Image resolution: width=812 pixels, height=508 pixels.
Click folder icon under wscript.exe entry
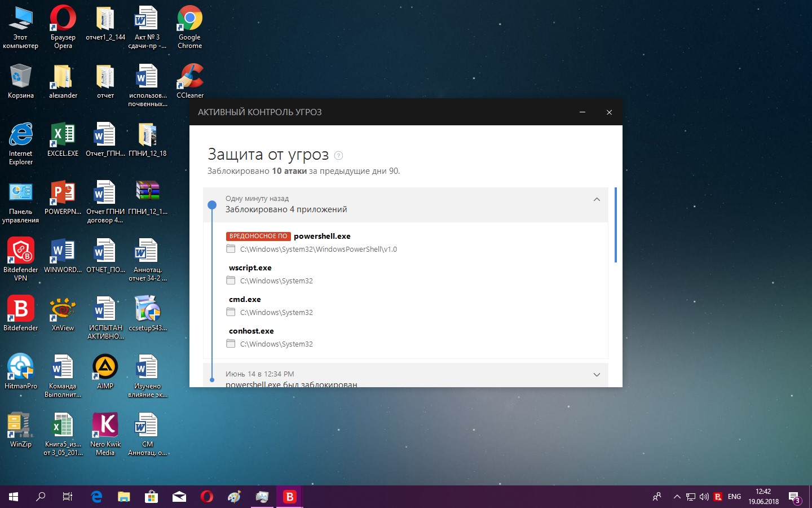point(231,281)
